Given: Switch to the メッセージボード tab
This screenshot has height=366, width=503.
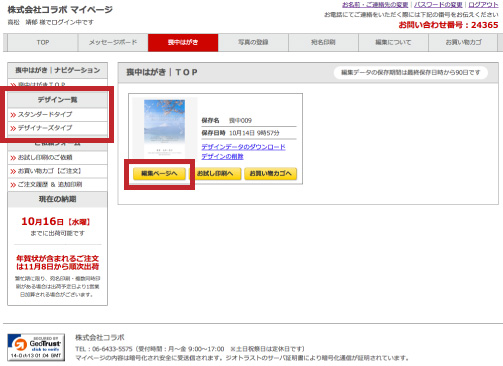Looking at the screenshot, I should (113, 42).
